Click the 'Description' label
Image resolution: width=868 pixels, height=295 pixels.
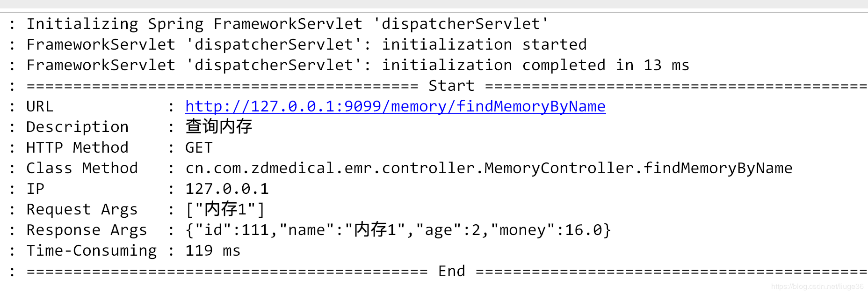point(77,127)
